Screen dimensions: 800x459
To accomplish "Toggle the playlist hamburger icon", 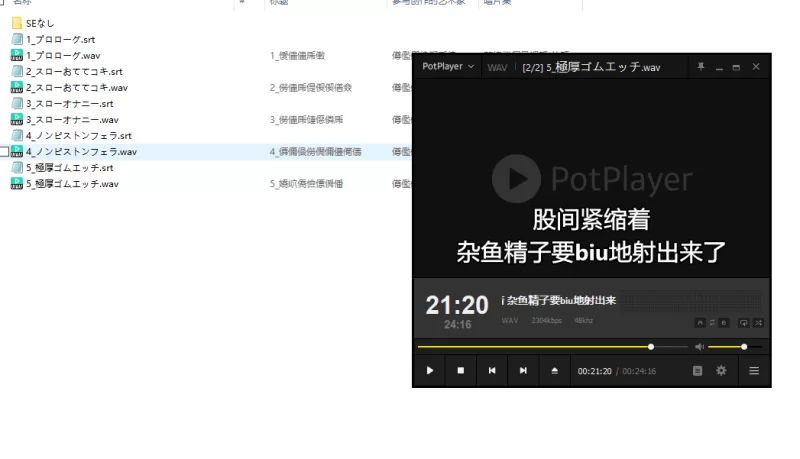I will [x=754, y=371].
